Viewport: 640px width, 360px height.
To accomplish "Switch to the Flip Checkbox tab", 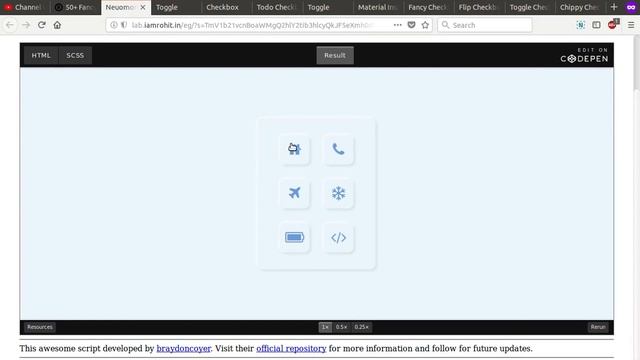I will pos(480,7).
